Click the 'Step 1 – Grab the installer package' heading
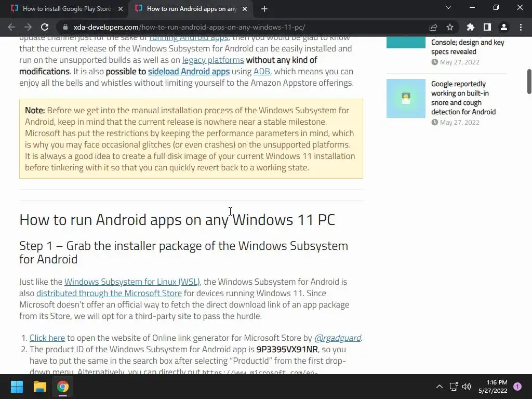The width and height of the screenshot is (532, 399). pos(183,252)
